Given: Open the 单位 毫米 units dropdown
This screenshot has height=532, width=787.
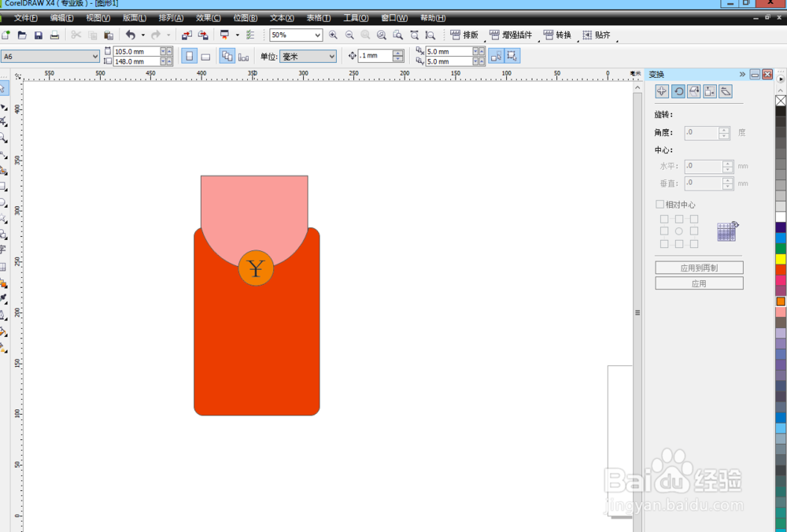Looking at the screenshot, I should click(x=332, y=56).
